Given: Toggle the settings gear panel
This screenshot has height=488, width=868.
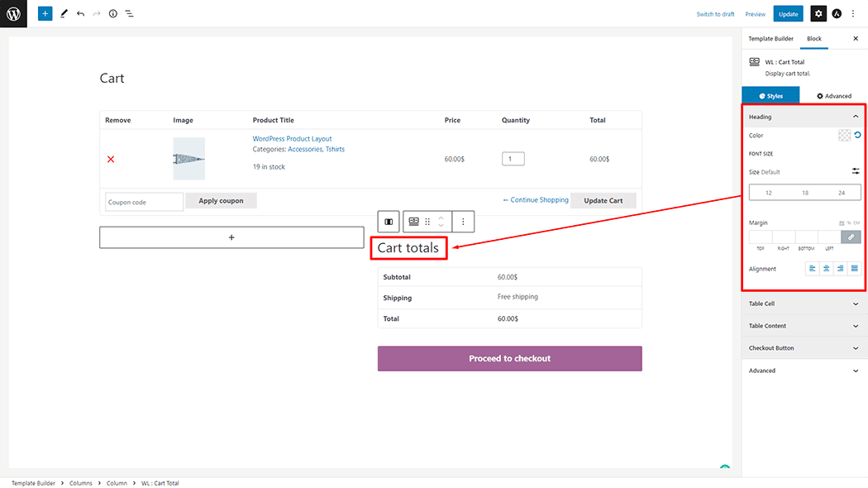Looking at the screenshot, I should coord(818,14).
